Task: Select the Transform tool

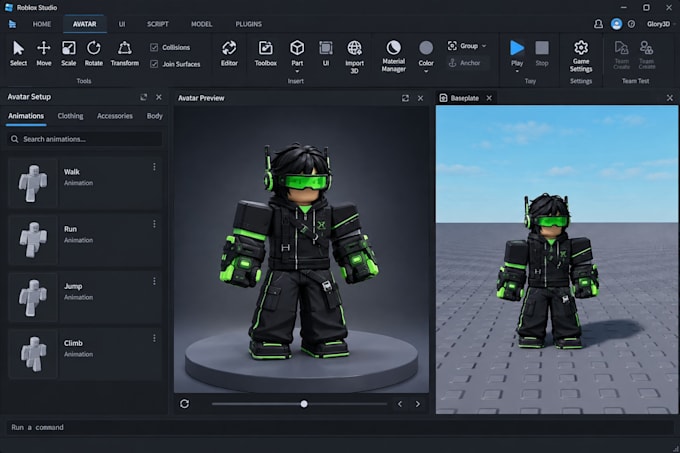Action: [x=125, y=53]
